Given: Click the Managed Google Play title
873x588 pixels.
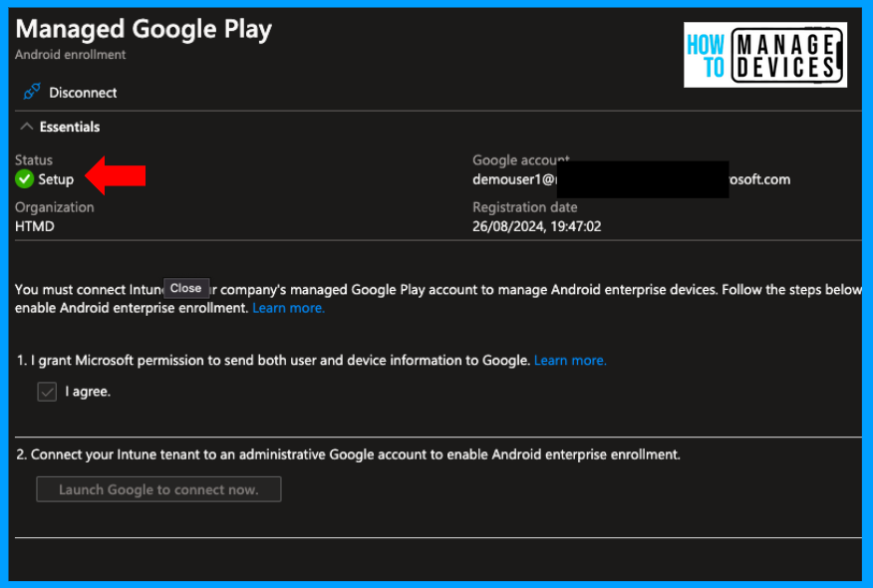Looking at the screenshot, I should (x=144, y=29).
